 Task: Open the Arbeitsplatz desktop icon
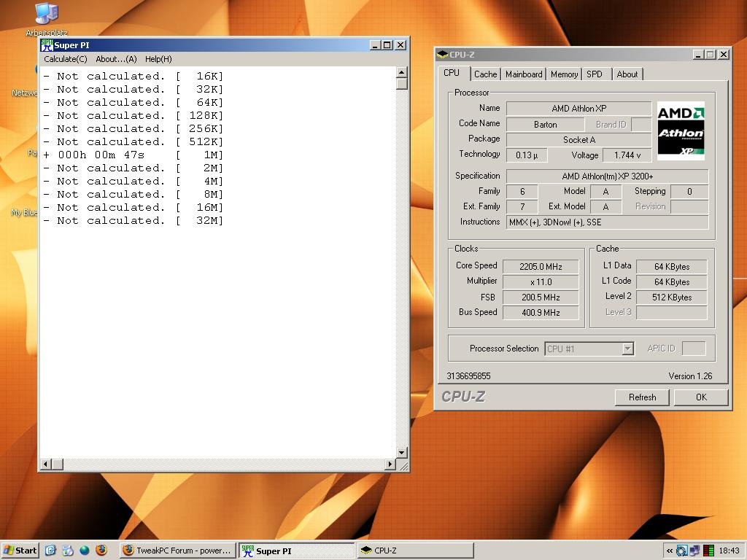click(x=47, y=19)
